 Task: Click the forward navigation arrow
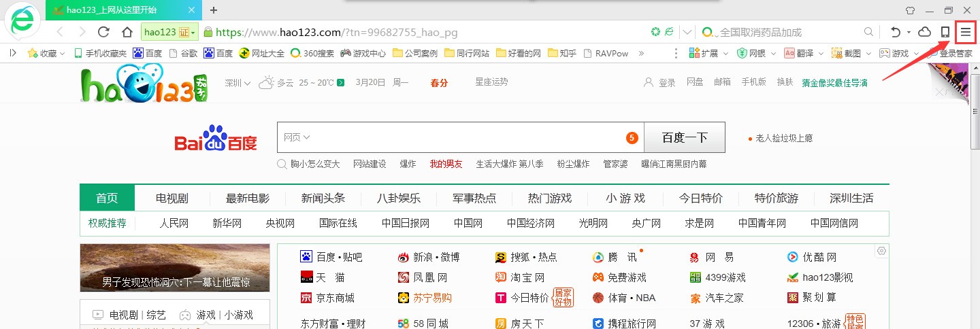(82, 32)
